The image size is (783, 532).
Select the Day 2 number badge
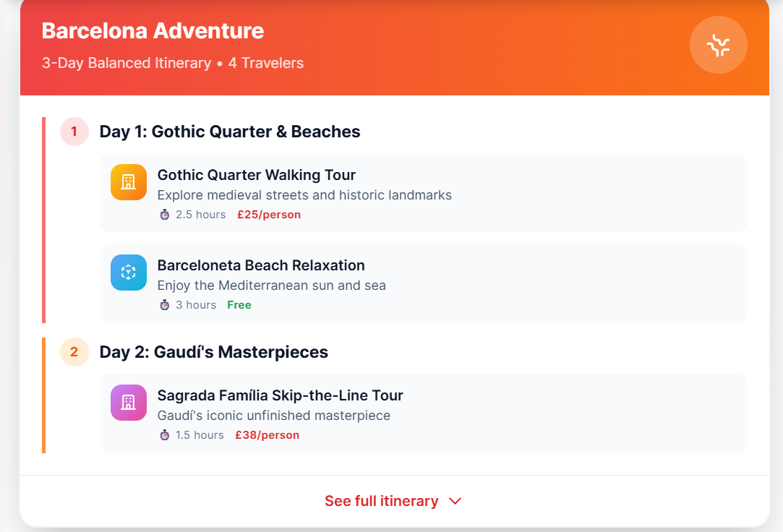coord(74,352)
